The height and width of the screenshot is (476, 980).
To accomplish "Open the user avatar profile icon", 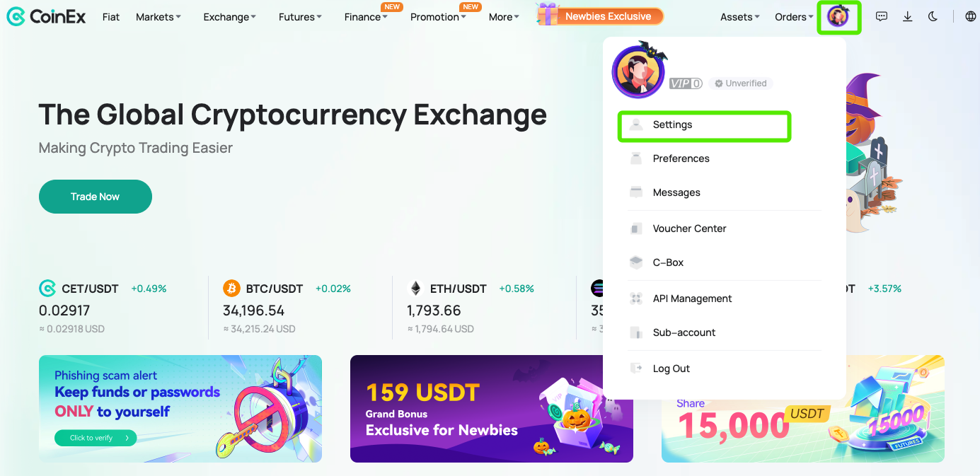I will 838,17.
